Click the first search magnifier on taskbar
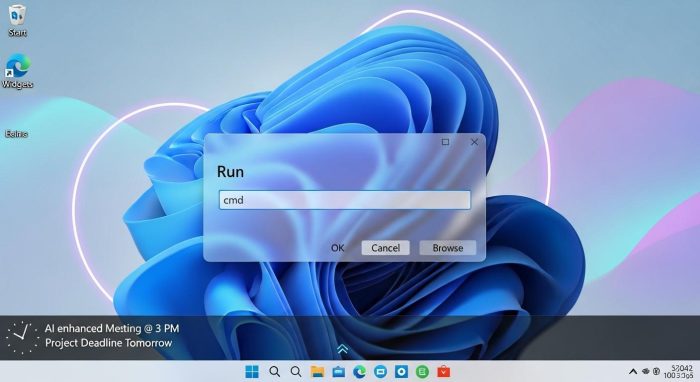The height and width of the screenshot is (382, 700). [275, 371]
